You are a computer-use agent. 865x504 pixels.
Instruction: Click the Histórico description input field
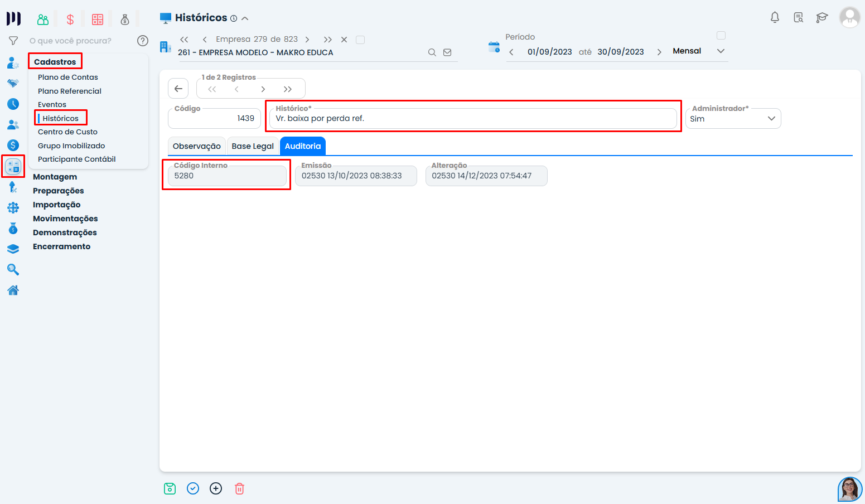473,119
